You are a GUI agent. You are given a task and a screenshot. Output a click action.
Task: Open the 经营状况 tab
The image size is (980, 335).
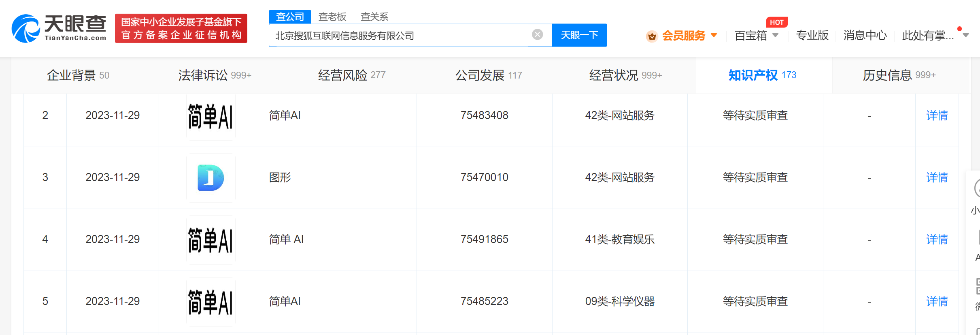pos(625,75)
